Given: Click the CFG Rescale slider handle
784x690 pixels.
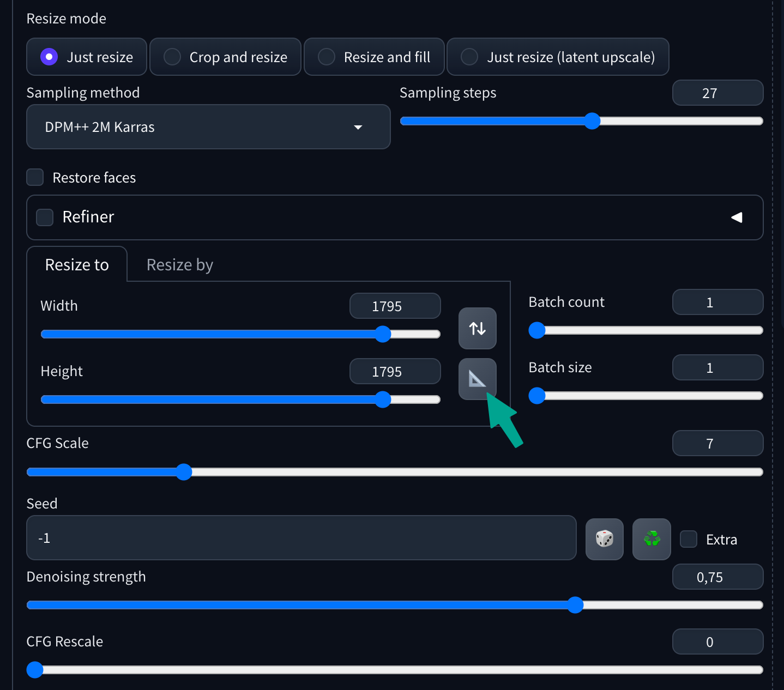Looking at the screenshot, I should (35, 670).
